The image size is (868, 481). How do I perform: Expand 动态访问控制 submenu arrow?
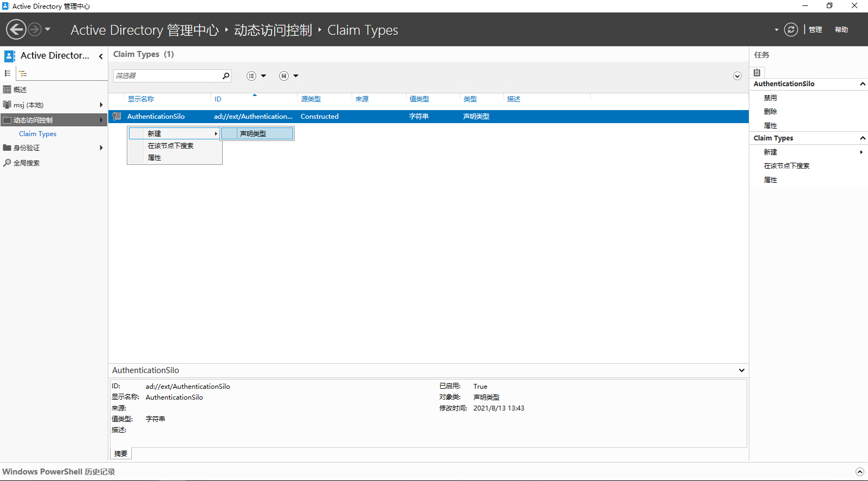click(x=101, y=120)
